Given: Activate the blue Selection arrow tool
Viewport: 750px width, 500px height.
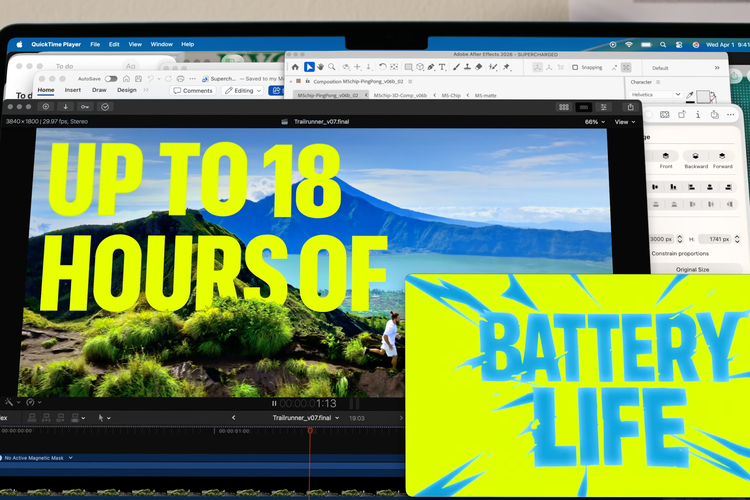Looking at the screenshot, I should (309, 67).
